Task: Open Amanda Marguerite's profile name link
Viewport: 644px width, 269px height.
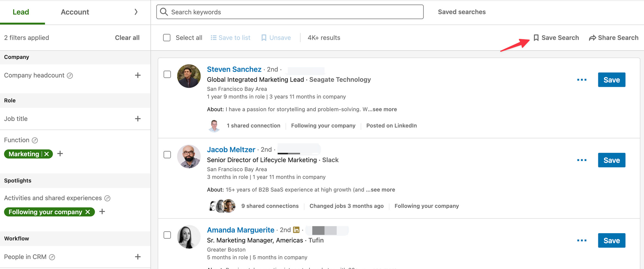Action: 241,230
